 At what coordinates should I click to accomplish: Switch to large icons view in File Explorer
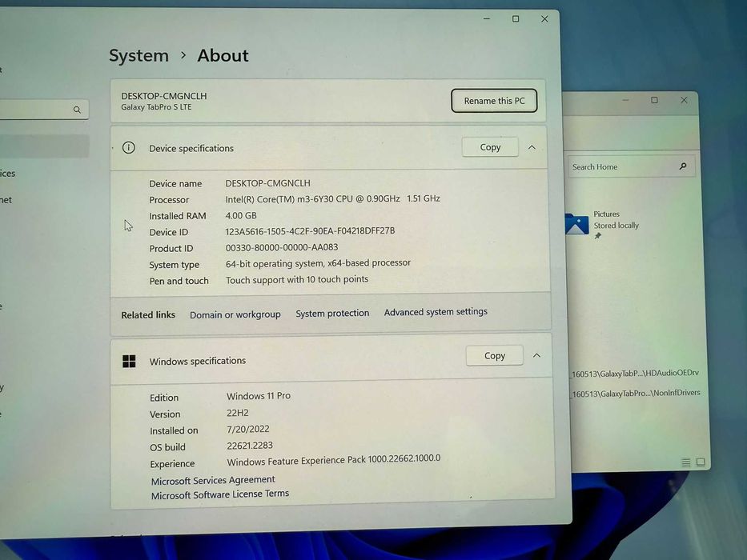[x=701, y=462]
